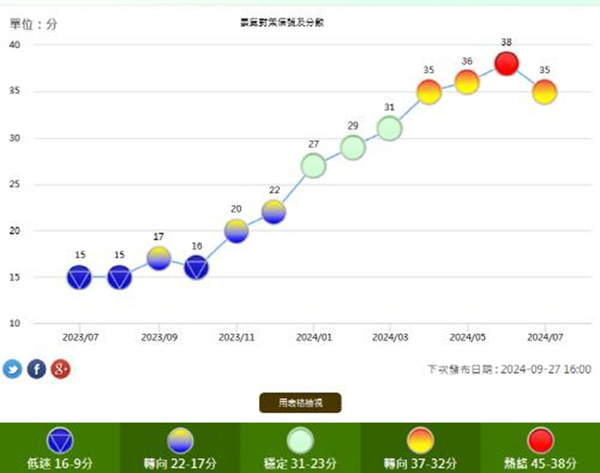Click the Twitter share icon
The width and height of the screenshot is (600, 473).
pos(13,369)
